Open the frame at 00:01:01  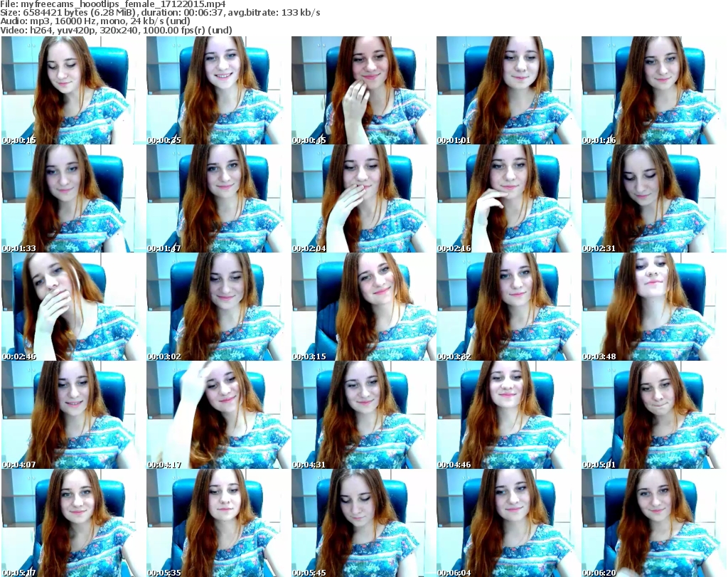tap(508, 90)
